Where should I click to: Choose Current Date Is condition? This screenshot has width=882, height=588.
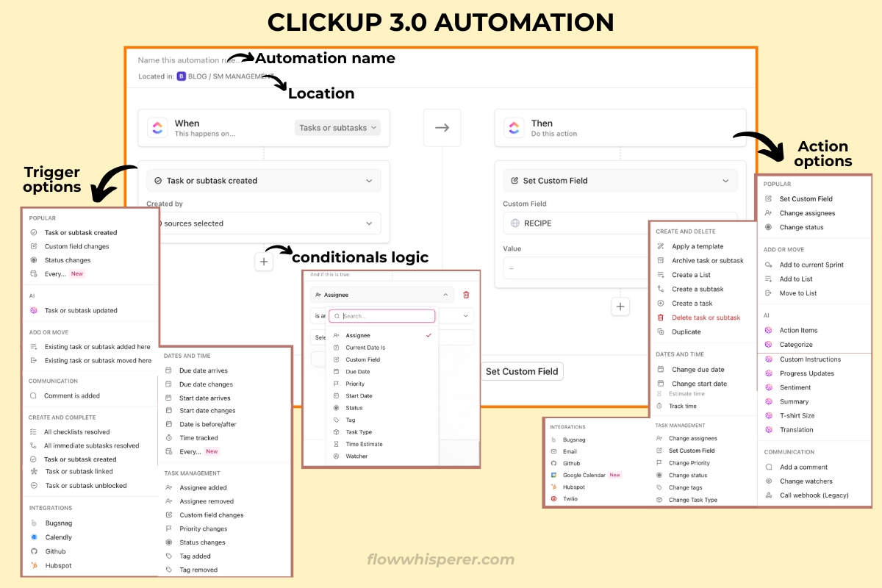[365, 348]
